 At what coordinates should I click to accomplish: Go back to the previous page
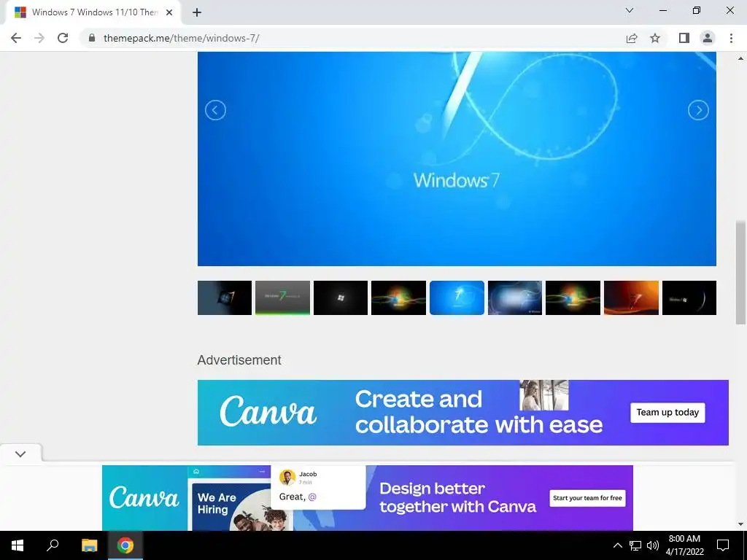(x=16, y=38)
